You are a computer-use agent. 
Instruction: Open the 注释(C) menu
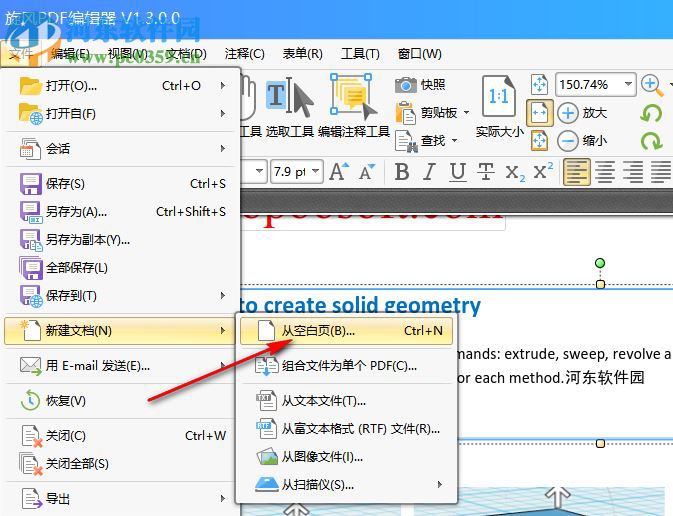tap(244, 54)
